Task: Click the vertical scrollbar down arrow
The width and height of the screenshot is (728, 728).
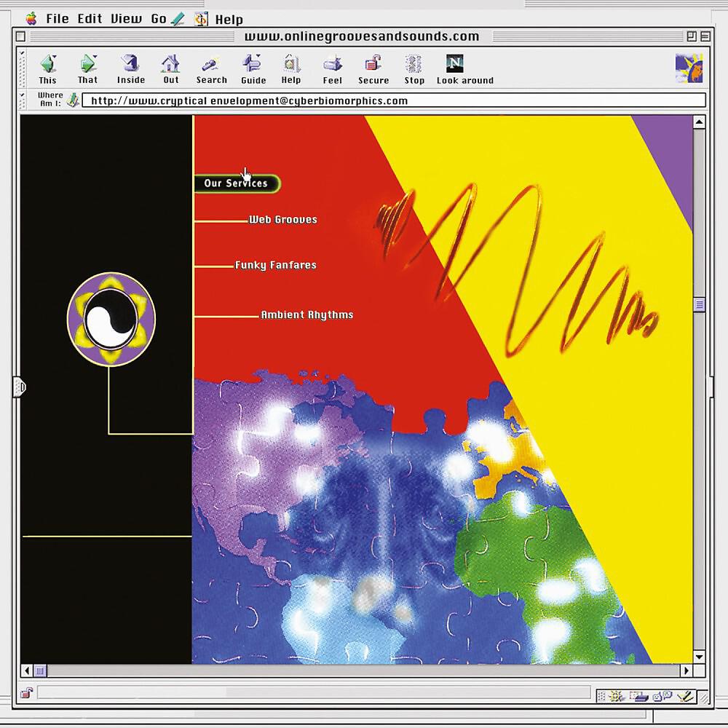Action: 699,657
